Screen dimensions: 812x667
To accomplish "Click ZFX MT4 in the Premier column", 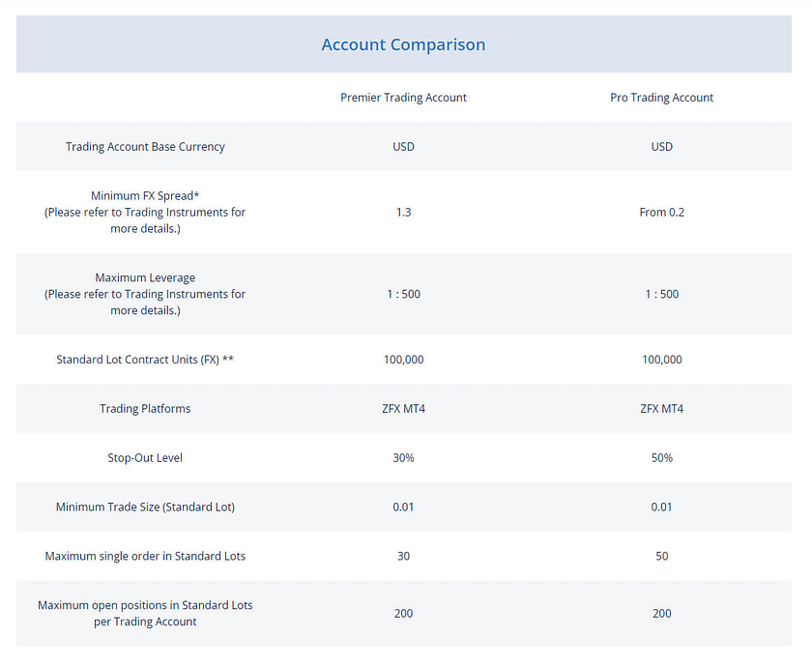I will [403, 409].
